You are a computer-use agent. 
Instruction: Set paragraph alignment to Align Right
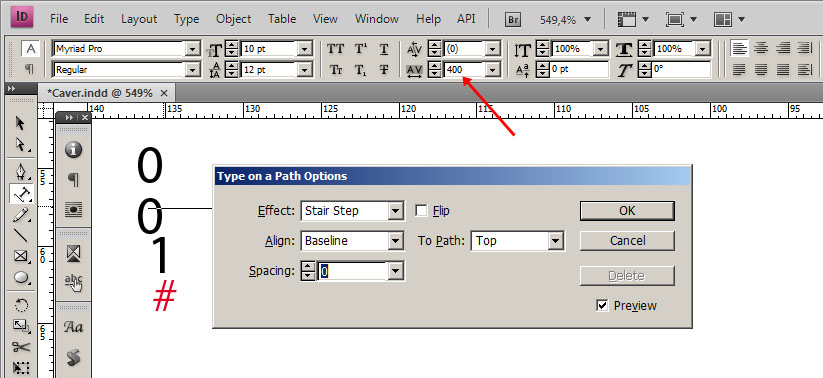click(783, 49)
